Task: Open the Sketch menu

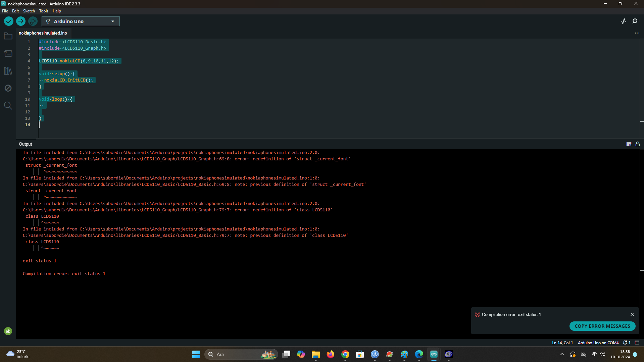Action: [29, 11]
